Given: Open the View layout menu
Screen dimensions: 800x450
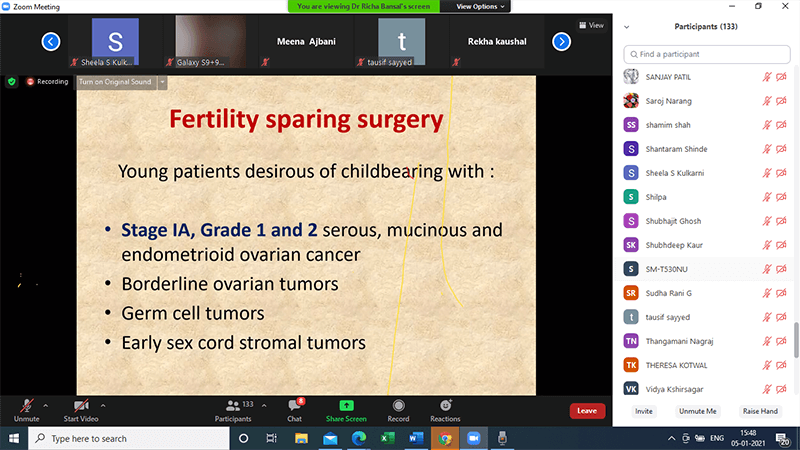Looking at the screenshot, I should pyautogui.click(x=592, y=25).
